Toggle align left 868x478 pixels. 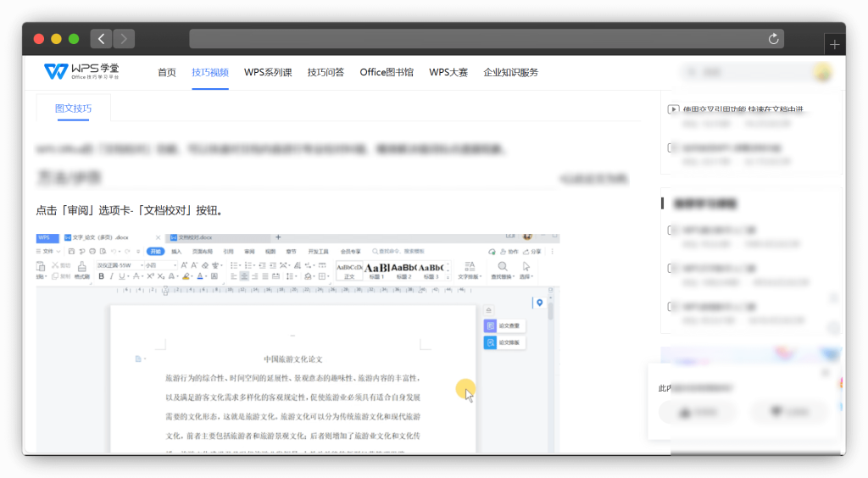click(234, 276)
